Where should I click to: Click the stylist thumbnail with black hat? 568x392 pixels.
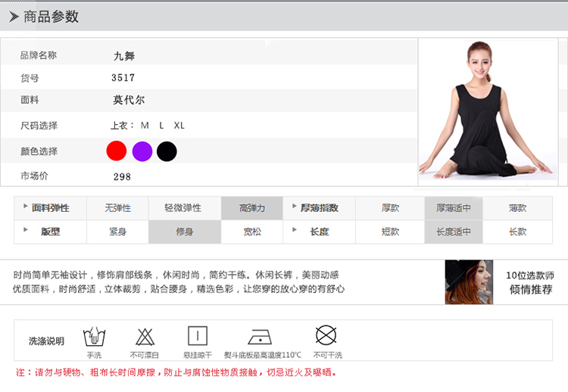[469, 282]
